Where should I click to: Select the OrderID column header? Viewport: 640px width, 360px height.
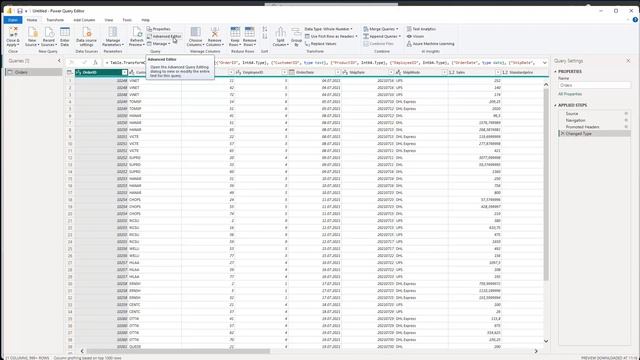click(101, 72)
